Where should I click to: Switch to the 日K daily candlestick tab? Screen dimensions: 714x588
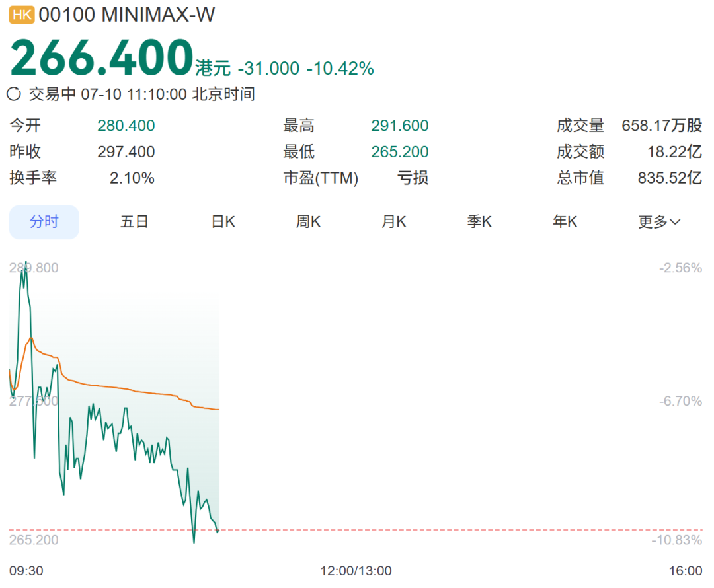pos(223,221)
